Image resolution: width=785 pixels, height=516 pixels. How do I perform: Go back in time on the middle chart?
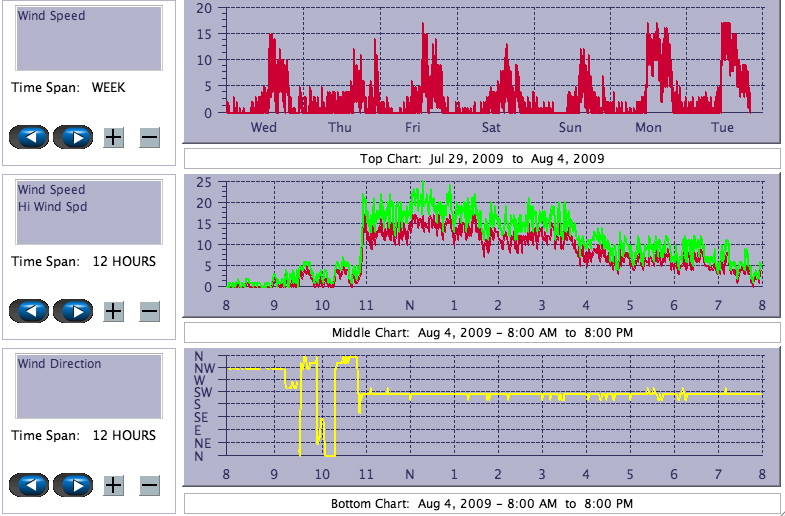click(29, 311)
